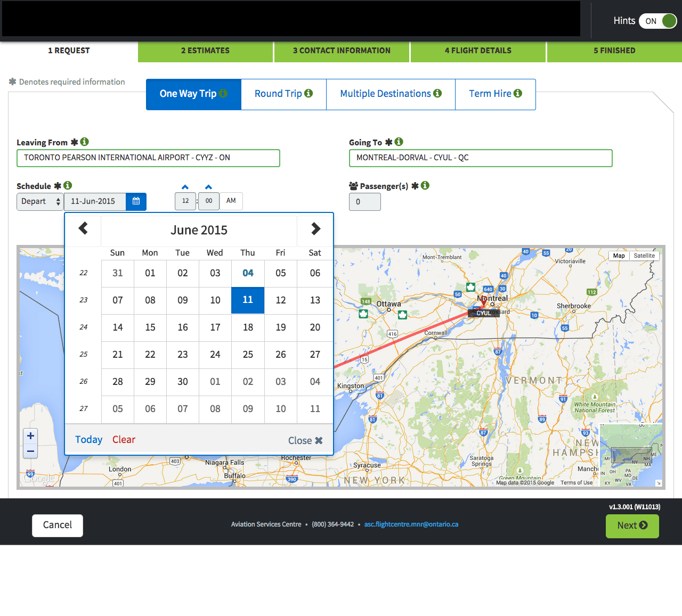The height and width of the screenshot is (616, 682).
Task: Click info icon beside Passenger(s) label
Action: point(425,186)
